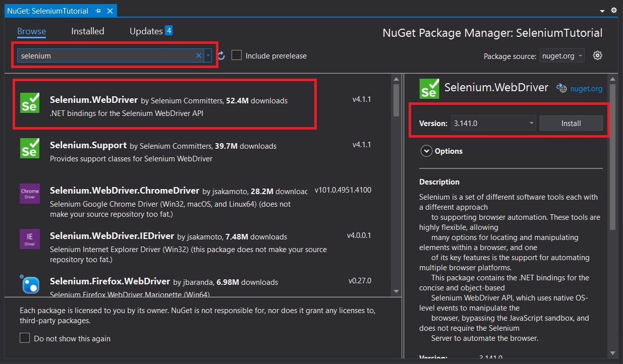This screenshot has height=364, width=623.
Task: Click the globe icon beside nuget.org
Action: [561, 88]
